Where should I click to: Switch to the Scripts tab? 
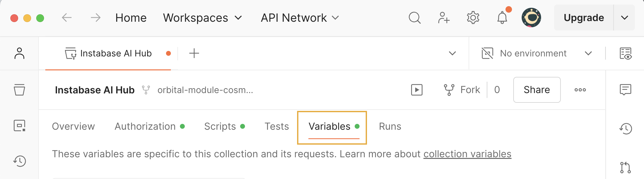click(x=220, y=126)
